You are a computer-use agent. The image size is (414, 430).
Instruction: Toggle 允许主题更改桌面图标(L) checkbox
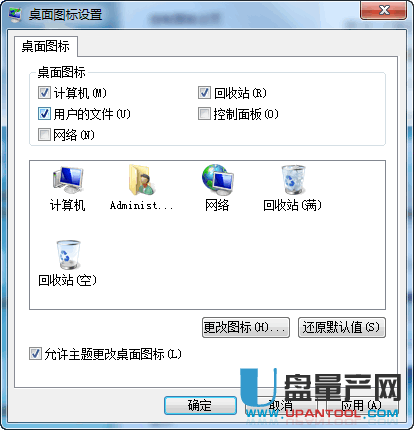click(35, 354)
